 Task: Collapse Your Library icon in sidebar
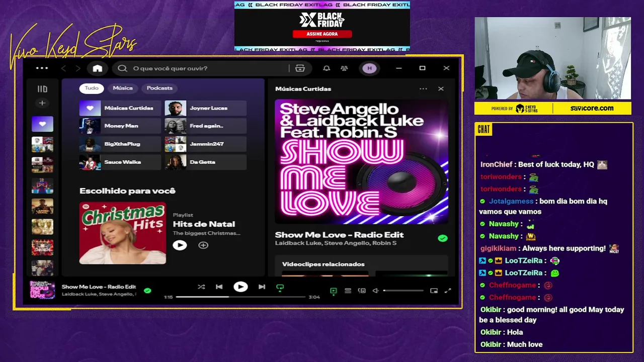pos(42,89)
